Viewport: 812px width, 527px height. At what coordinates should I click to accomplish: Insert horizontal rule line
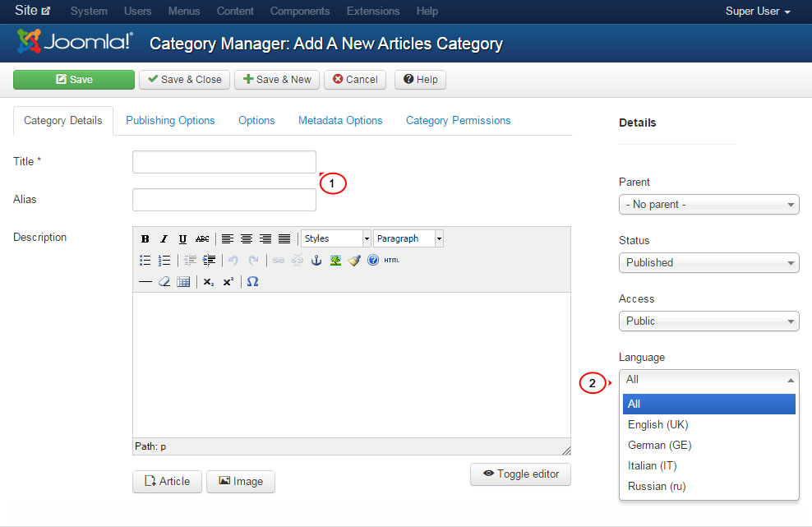tap(145, 282)
